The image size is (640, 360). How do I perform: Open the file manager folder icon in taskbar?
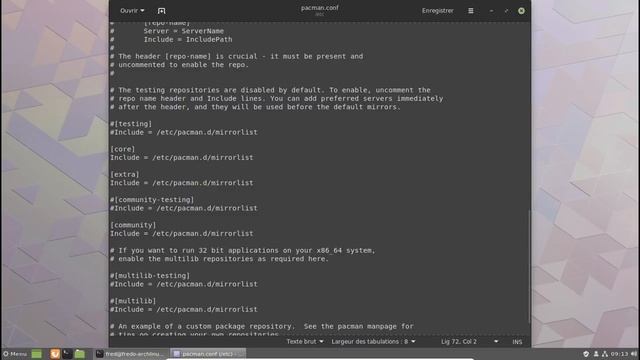[80, 353]
